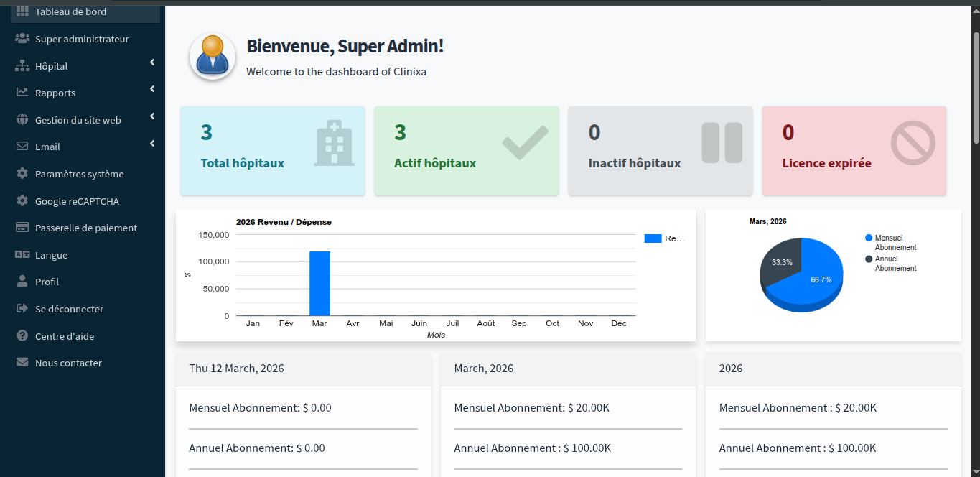Click the Se déconnecter logout icon
Viewport: 980px width, 477px height.
coord(22,309)
